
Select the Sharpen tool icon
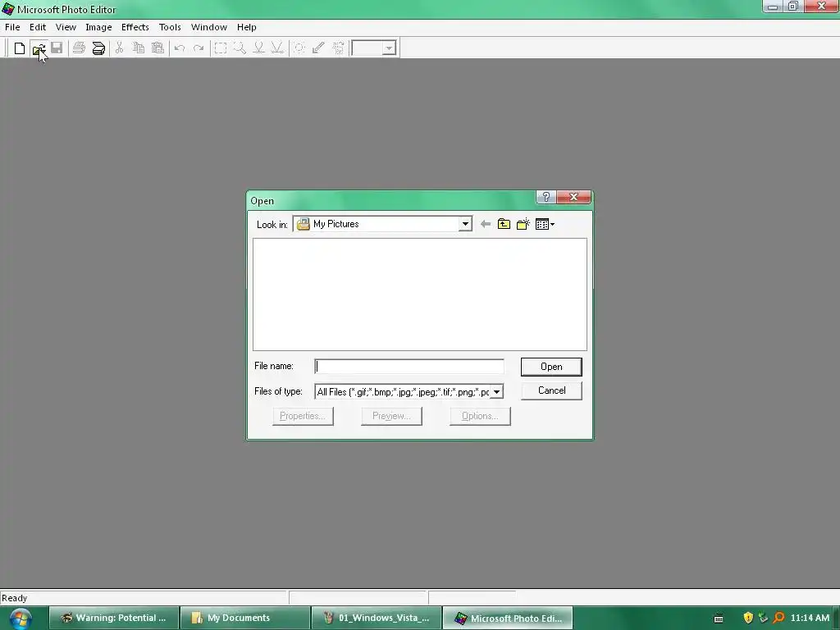[x=277, y=48]
